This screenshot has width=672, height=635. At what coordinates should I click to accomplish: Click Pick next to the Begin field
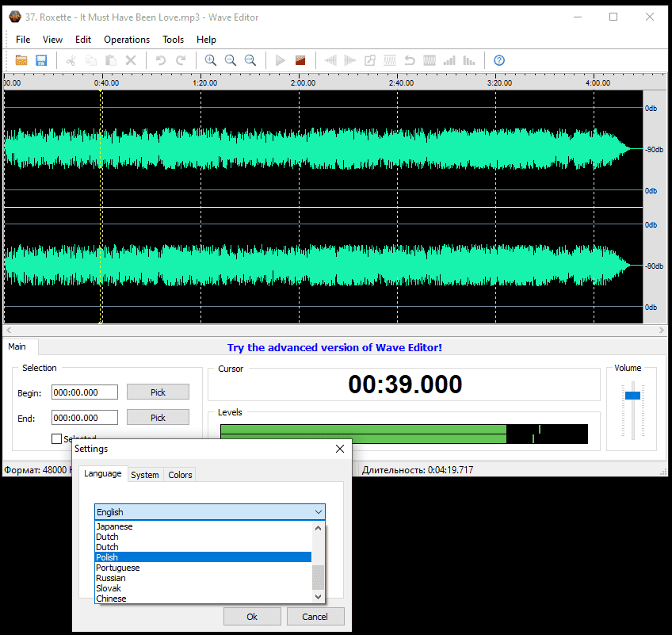point(158,392)
